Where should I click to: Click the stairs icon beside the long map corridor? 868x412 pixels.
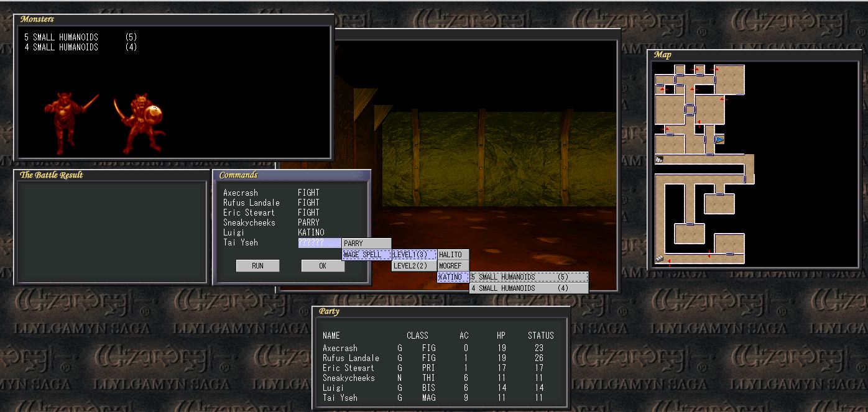660,160
